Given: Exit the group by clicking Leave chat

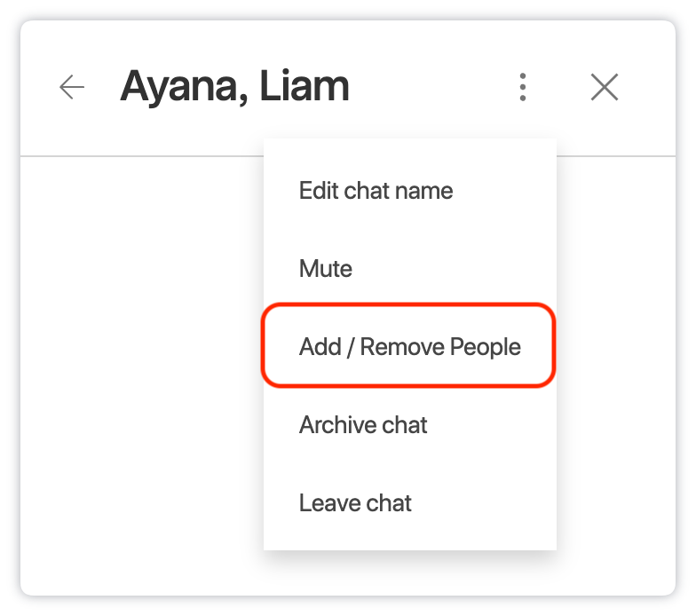Looking at the screenshot, I should (410, 502).
